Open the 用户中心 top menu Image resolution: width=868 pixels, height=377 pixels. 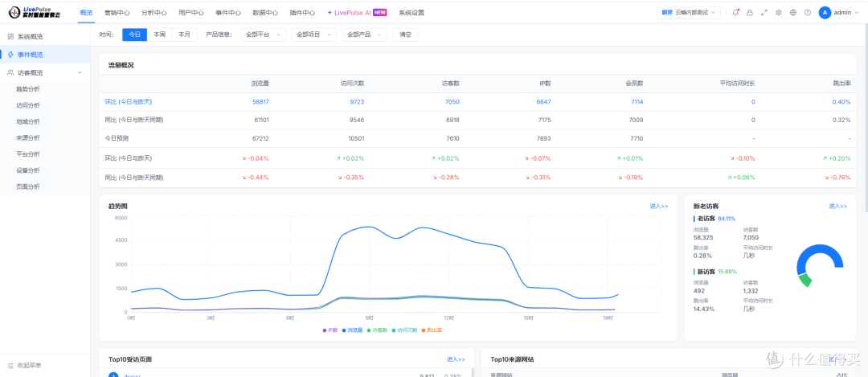[x=191, y=12]
